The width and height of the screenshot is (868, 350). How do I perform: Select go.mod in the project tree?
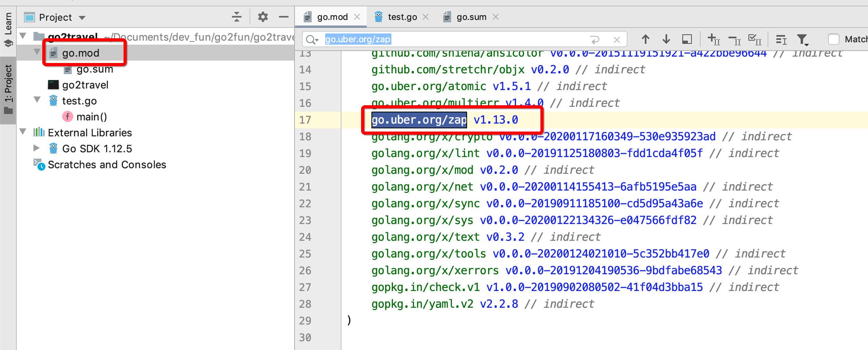[x=81, y=53]
